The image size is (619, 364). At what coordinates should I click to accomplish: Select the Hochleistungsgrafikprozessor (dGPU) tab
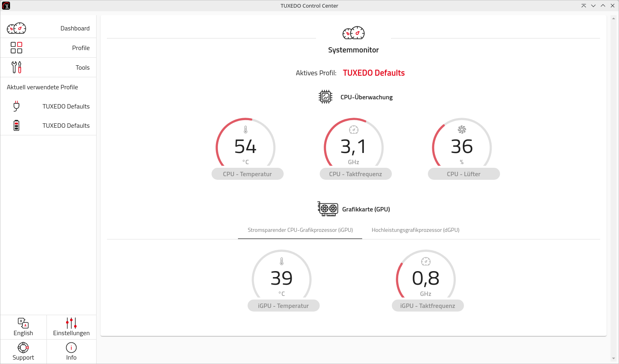tap(415, 230)
